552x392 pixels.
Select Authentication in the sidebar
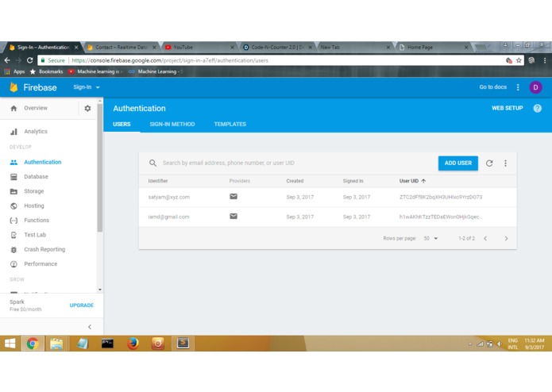point(43,162)
